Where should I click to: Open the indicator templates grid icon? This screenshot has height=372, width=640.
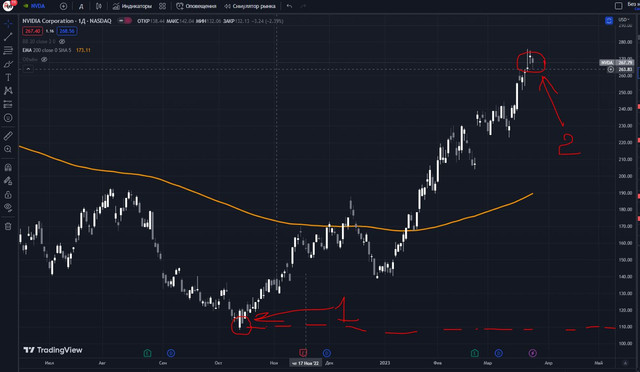[162, 6]
